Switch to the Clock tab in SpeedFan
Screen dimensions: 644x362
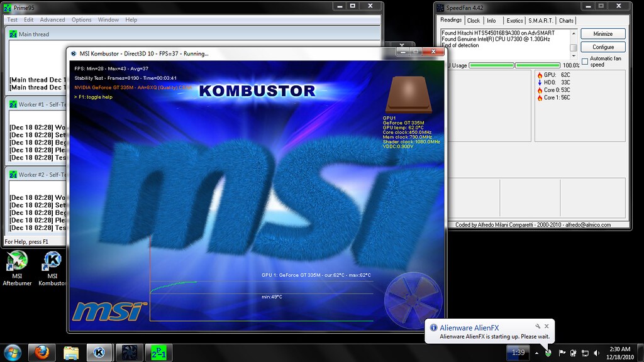(473, 21)
